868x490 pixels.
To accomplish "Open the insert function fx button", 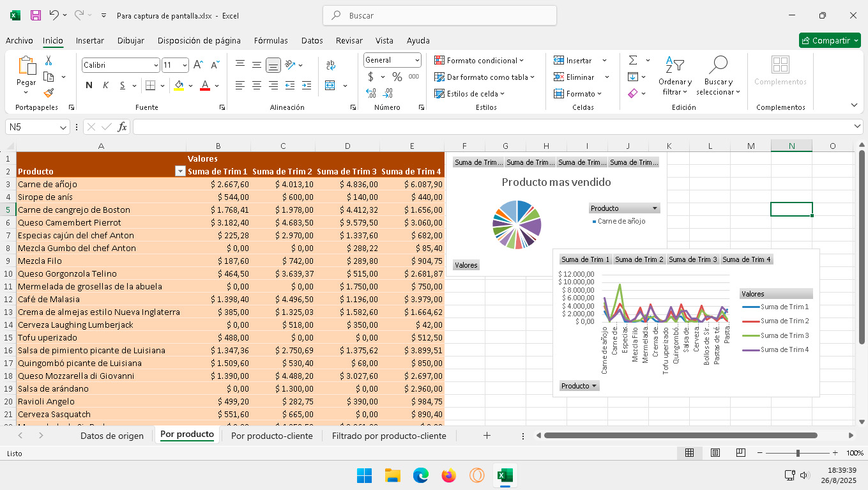I will pos(122,127).
